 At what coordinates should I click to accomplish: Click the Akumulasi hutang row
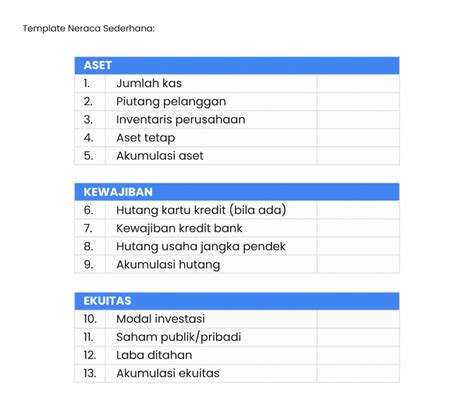(237, 264)
